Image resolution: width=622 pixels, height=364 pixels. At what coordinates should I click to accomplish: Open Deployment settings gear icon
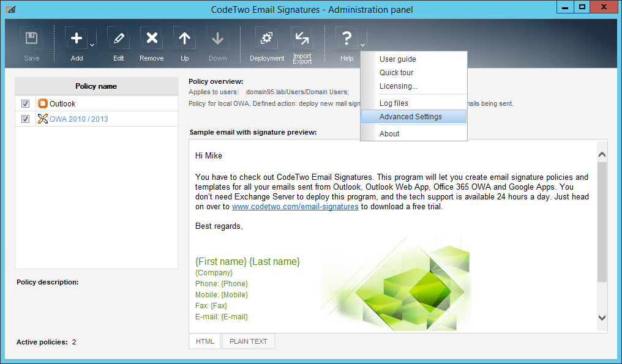[x=266, y=39]
